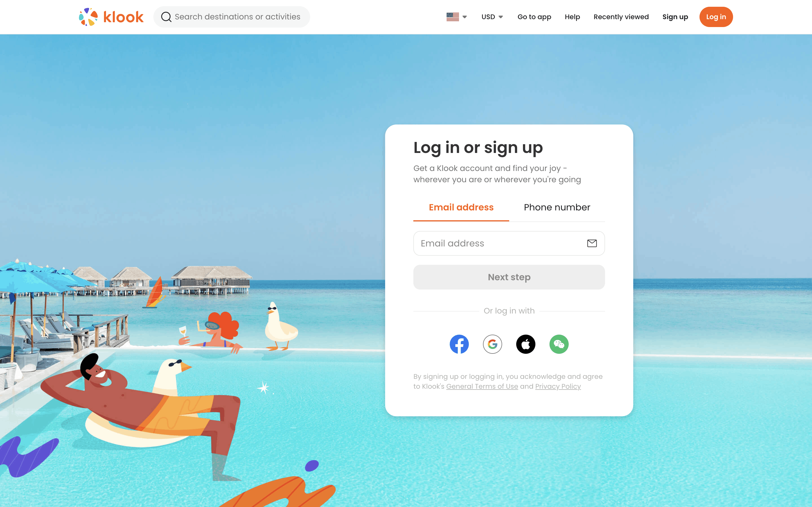Log in with the Apple icon

526,344
